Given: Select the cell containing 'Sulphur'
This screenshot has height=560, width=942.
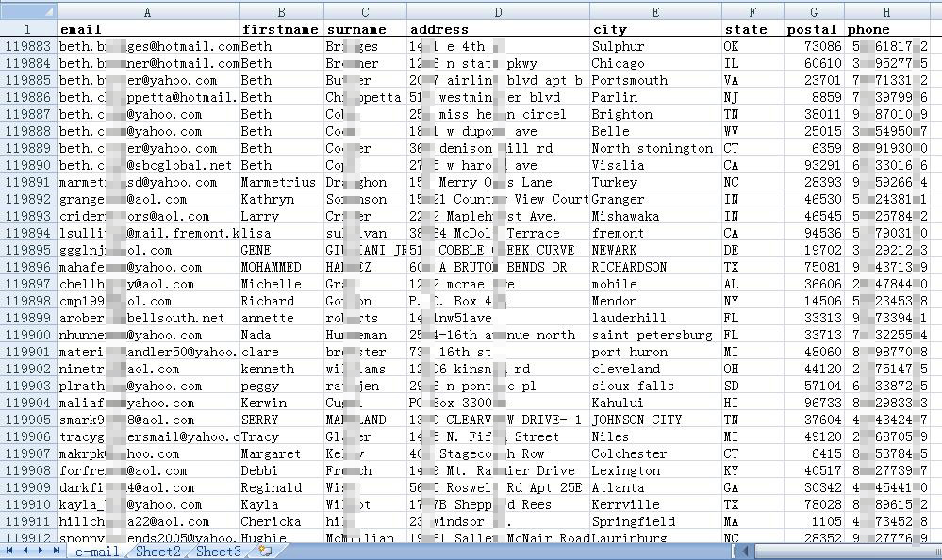Looking at the screenshot, I should point(654,46).
